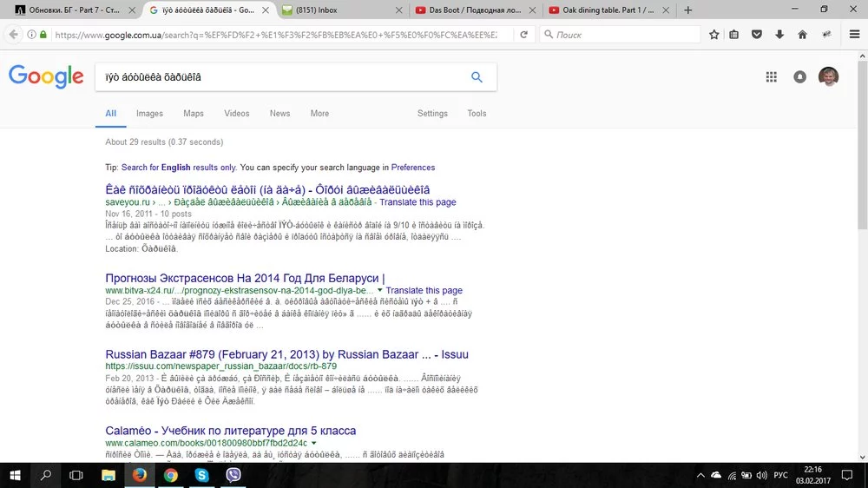This screenshot has height=488, width=868.
Task: Switch to the (8151) Inbox browser tab
Action: (342, 10)
